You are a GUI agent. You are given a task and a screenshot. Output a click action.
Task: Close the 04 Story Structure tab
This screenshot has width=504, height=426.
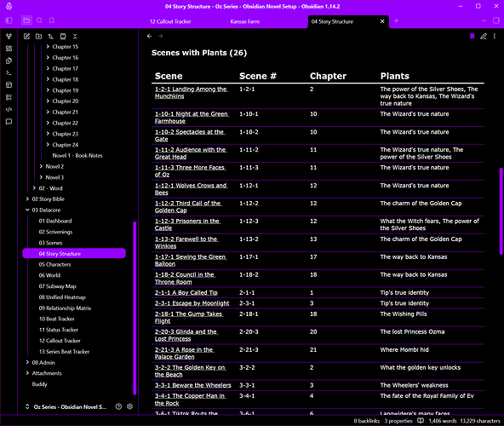tap(382, 21)
